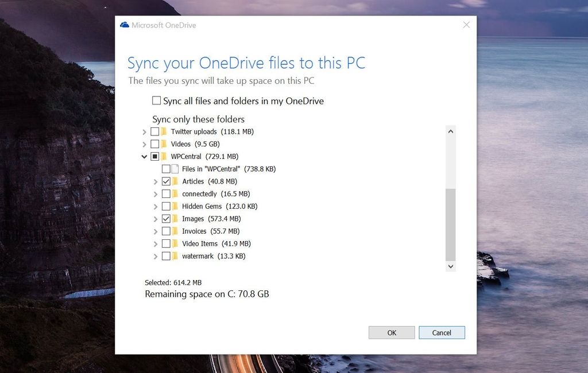The image size is (588, 373).
Task: Click the file icon beside Files in "WPCentral"
Action: (175, 169)
